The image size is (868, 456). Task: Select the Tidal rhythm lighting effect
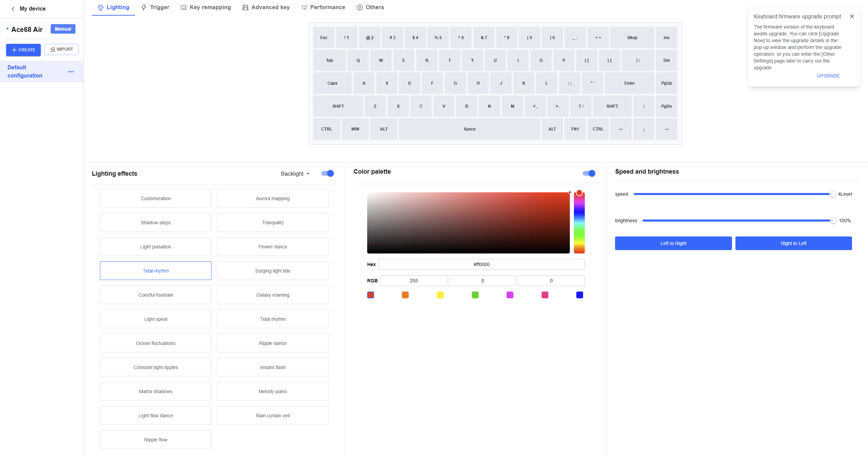click(155, 271)
